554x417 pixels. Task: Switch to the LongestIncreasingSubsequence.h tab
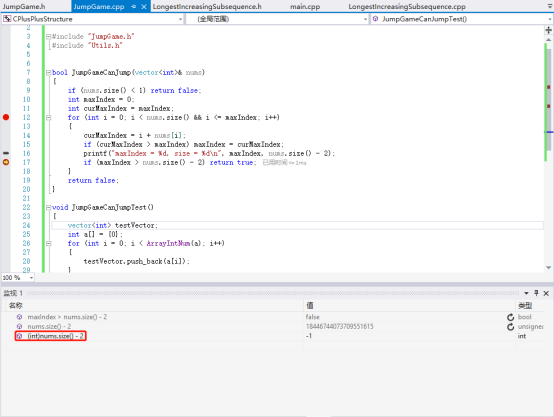point(207,7)
